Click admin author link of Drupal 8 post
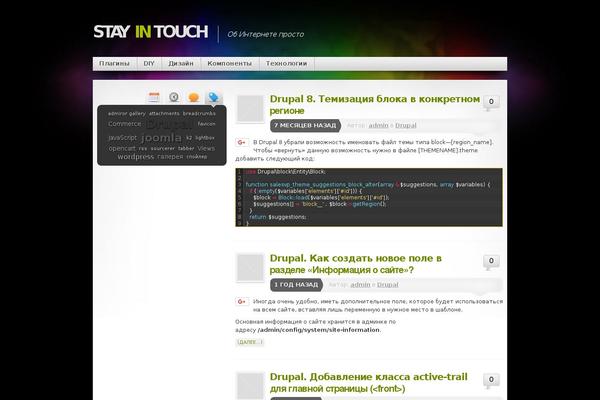This screenshot has width=600, height=400. click(378, 126)
